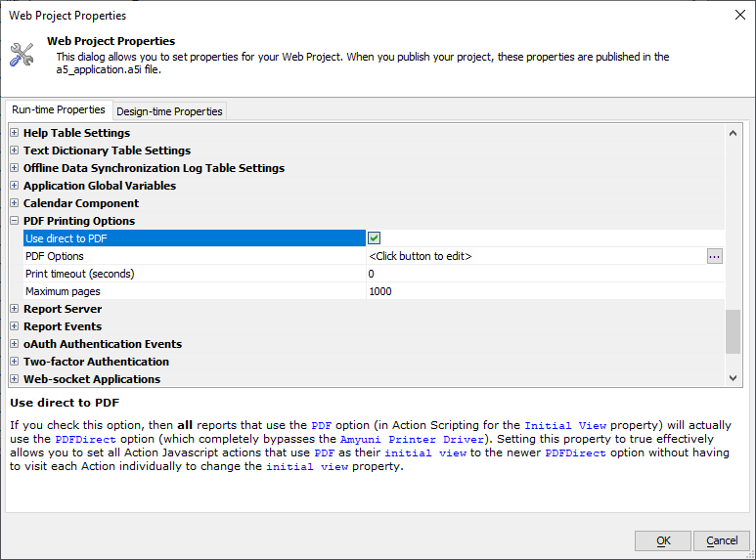The height and width of the screenshot is (560, 756).
Task: Expand Application Global Variables section
Action: coord(15,186)
